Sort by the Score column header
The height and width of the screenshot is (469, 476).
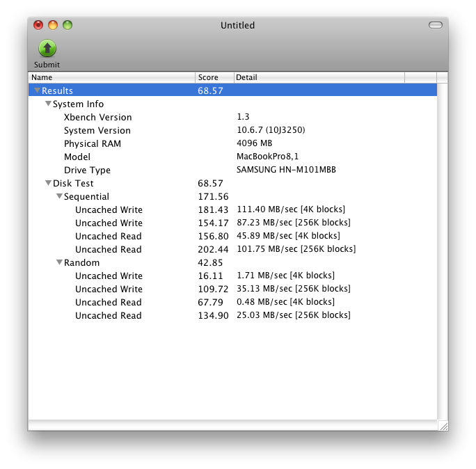pos(214,77)
